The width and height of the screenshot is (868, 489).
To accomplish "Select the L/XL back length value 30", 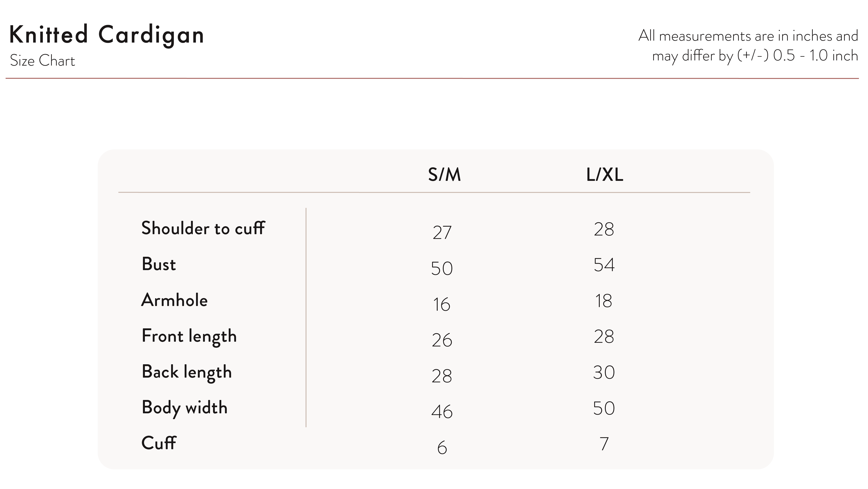I will coord(604,372).
